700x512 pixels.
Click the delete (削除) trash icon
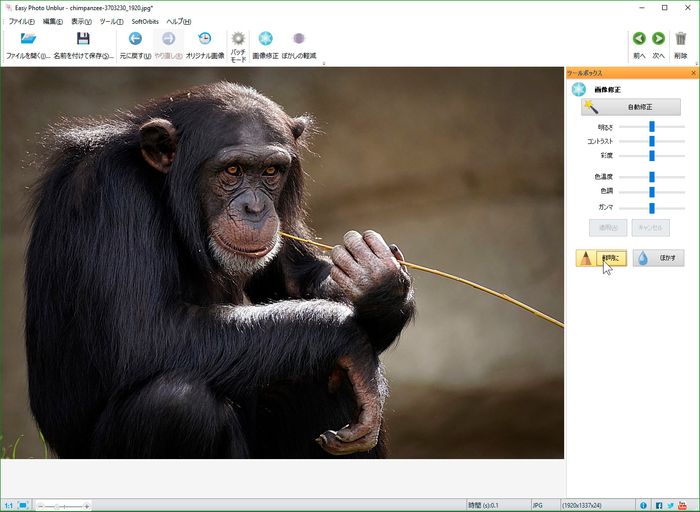pos(681,39)
